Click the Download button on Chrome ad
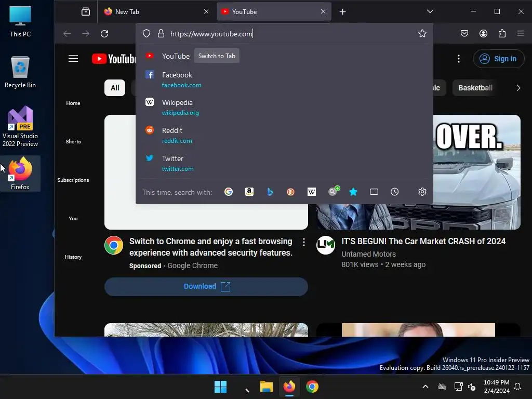This screenshot has height=399, width=532. coord(206,287)
